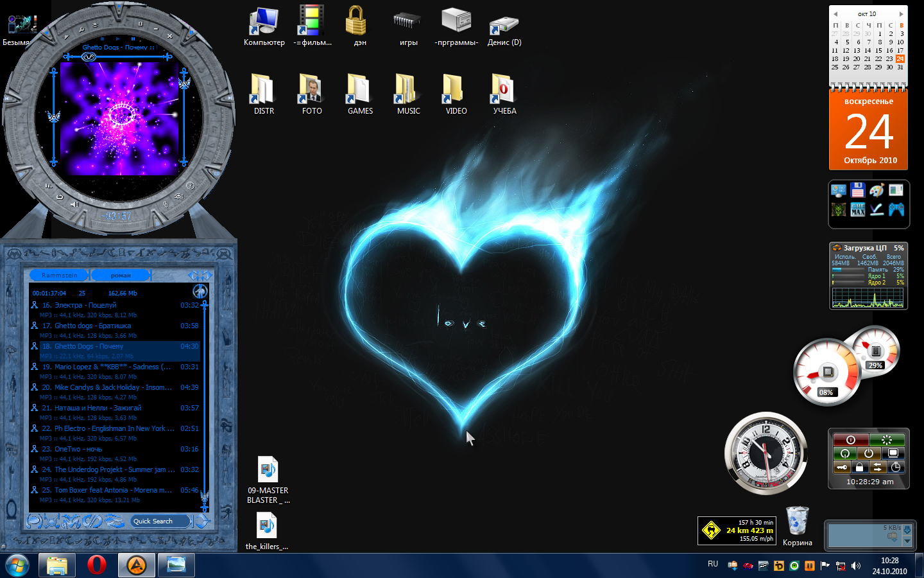Go to previous month in calendar gadget
Viewport: 924px width, 578px height.
(835, 13)
